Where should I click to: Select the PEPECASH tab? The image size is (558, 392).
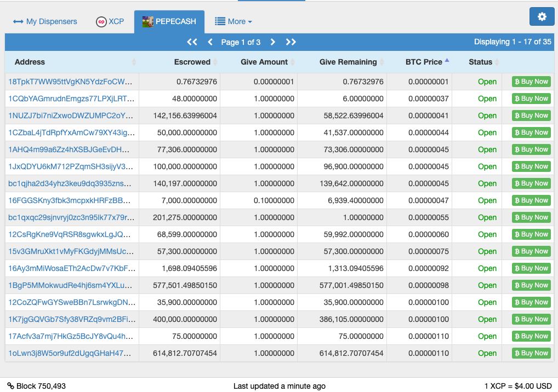(169, 22)
